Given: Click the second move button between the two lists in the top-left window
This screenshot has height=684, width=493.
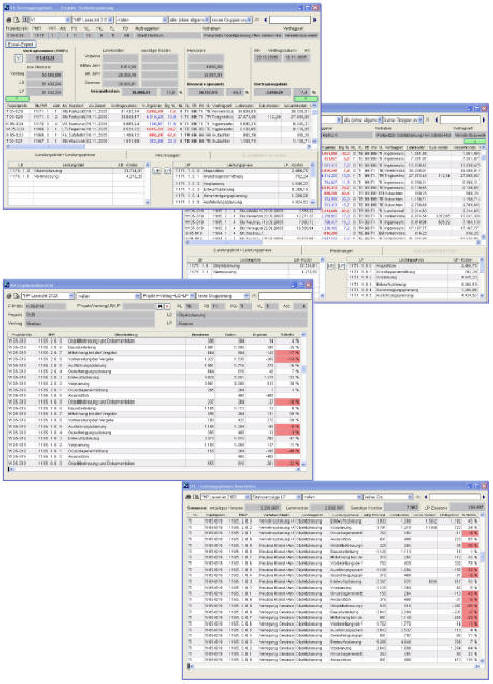Looking at the screenshot, I should coord(167,171).
